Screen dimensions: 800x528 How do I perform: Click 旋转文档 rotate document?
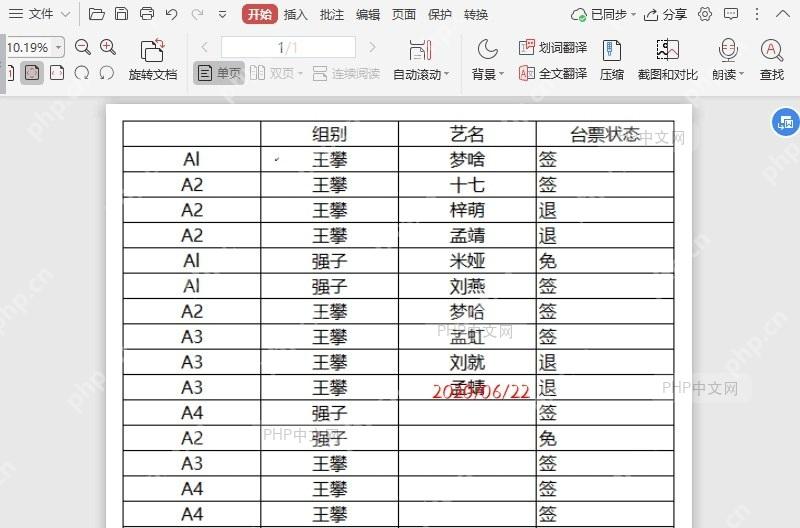153,59
